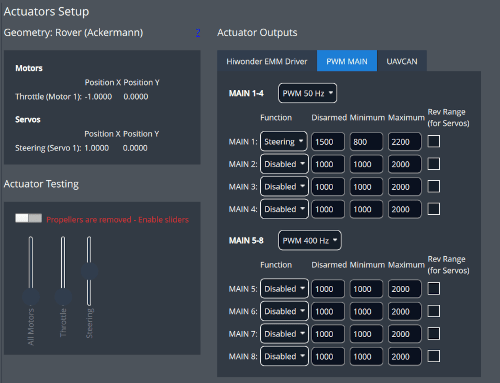Viewport: 500px width, 383px height.
Task: Click MAIN 5 Maximum value field
Action: tap(404, 289)
